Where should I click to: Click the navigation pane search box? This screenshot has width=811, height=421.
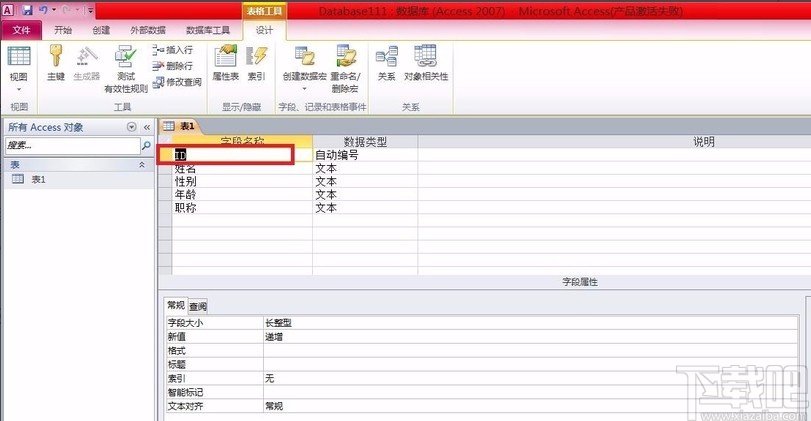click(x=72, y=146)
